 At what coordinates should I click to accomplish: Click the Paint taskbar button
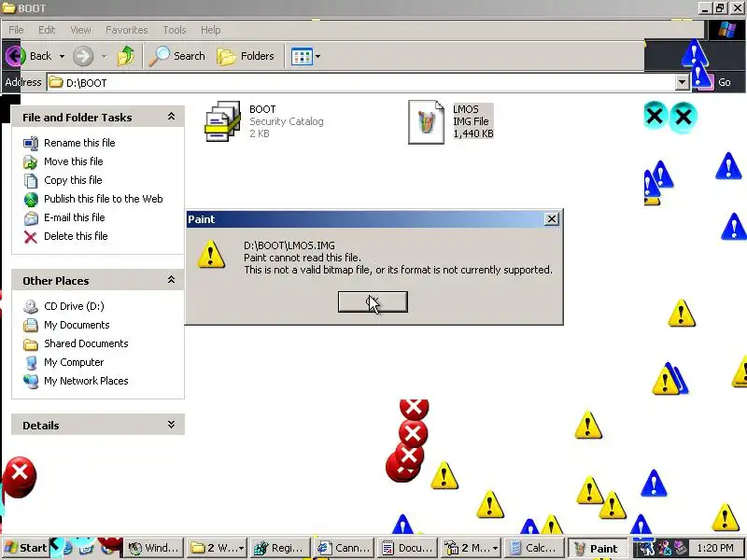(x=598, y=548)
